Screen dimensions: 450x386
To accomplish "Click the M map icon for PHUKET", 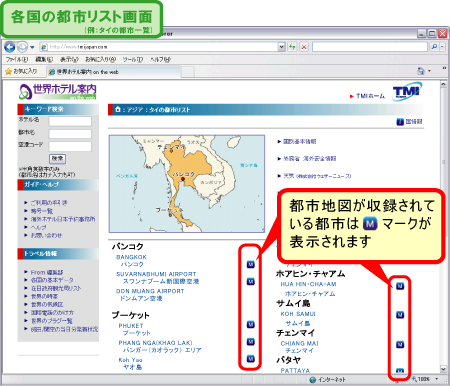I will coord(251,325).
